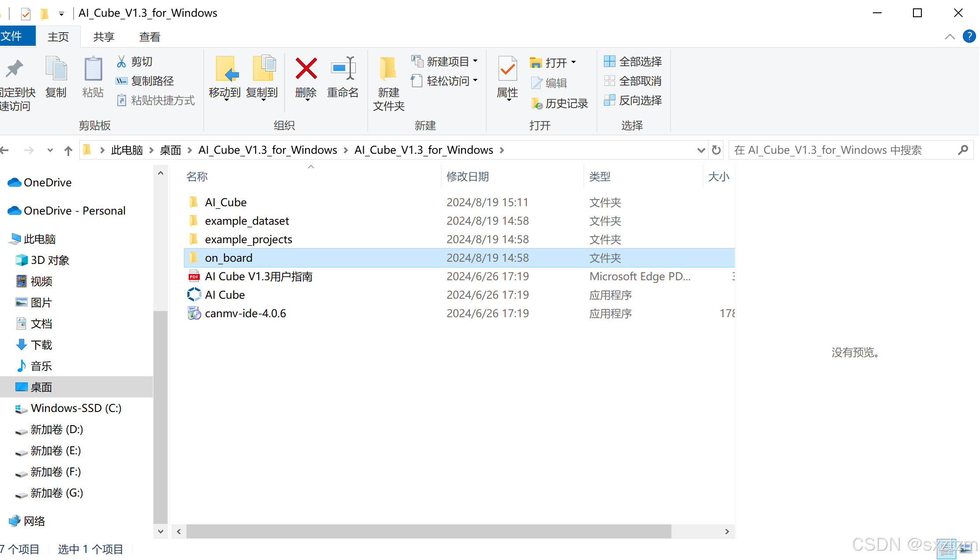Click Invert Selection (反向选择)
The height and width of the screenshot is (560, 980).
633,100
